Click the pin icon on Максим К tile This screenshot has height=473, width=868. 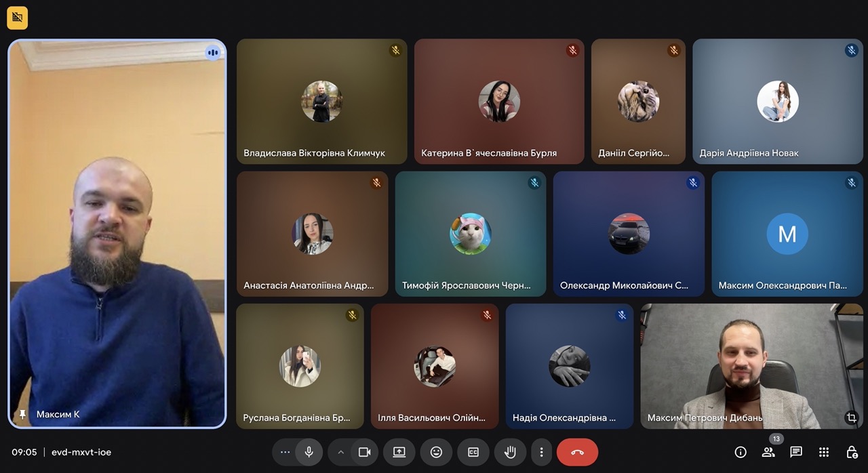pos(23,414)
